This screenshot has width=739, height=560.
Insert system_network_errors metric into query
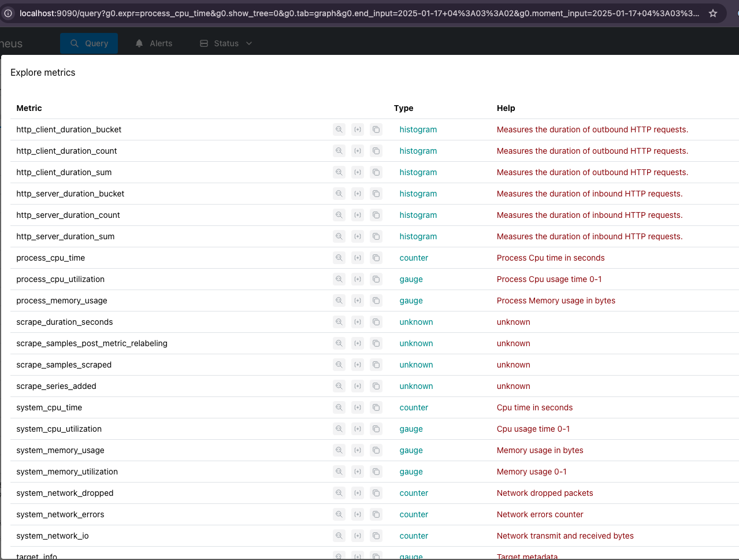tap(358, 514)
